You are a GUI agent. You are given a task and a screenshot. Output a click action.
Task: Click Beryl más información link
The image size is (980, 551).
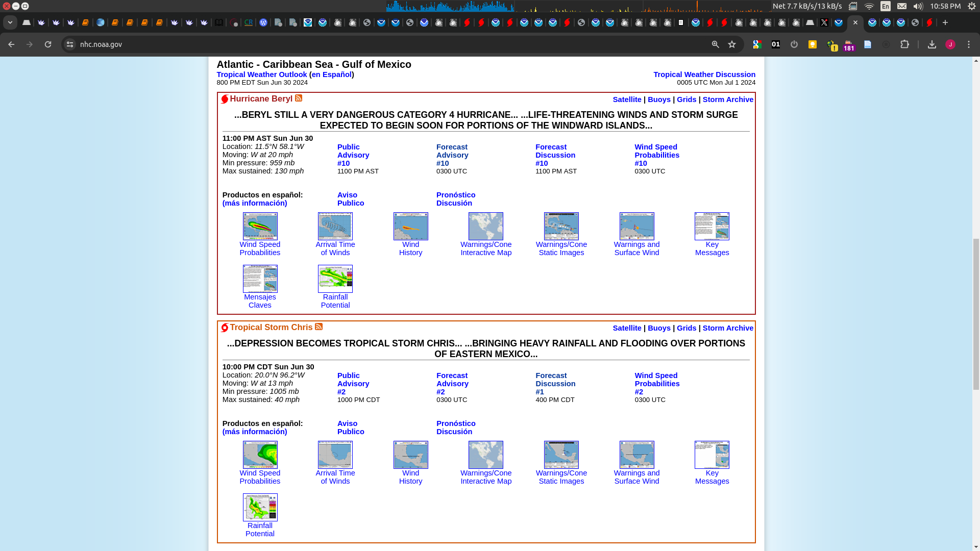click(255, 203)
